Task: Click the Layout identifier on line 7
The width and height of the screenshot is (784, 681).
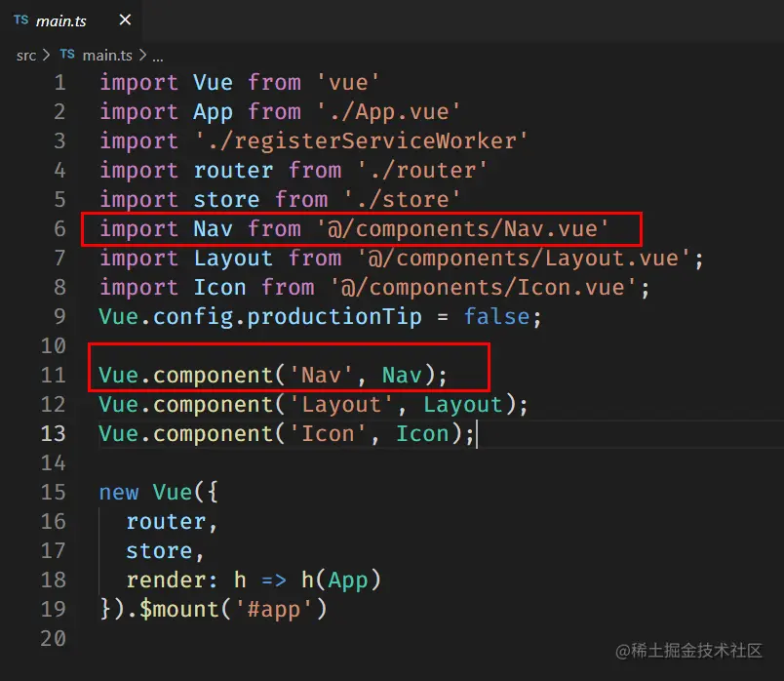Action: [x=233, y=259]
